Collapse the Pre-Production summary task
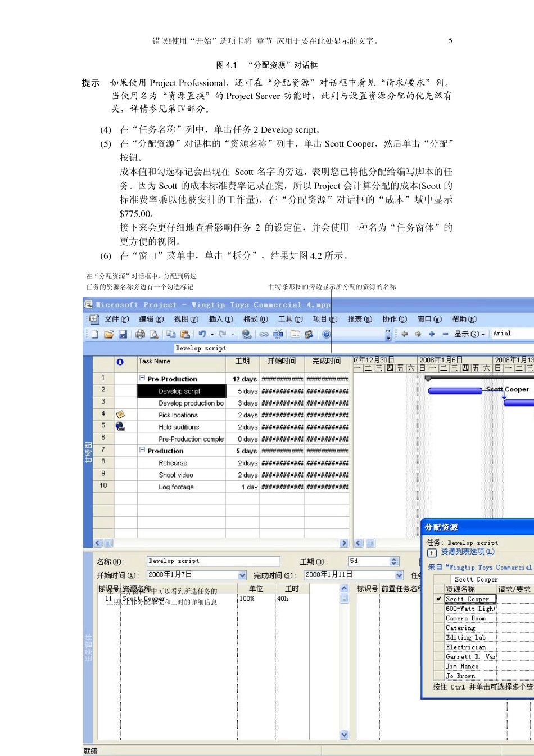This screenshot has width=534, height=756. (143, 379)
